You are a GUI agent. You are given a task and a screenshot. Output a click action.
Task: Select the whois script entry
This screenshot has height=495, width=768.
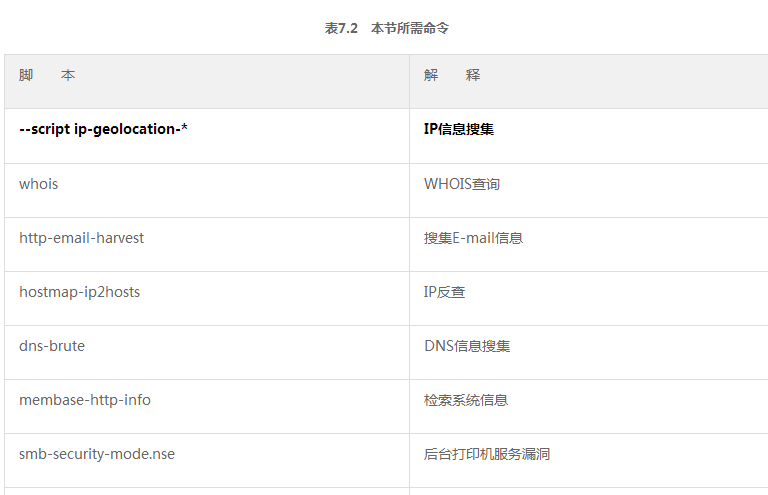(x=39, y=184)
